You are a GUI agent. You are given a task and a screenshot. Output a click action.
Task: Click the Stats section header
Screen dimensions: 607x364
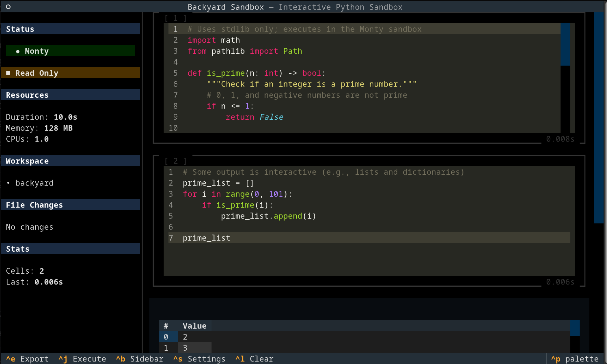click(70, 249)
